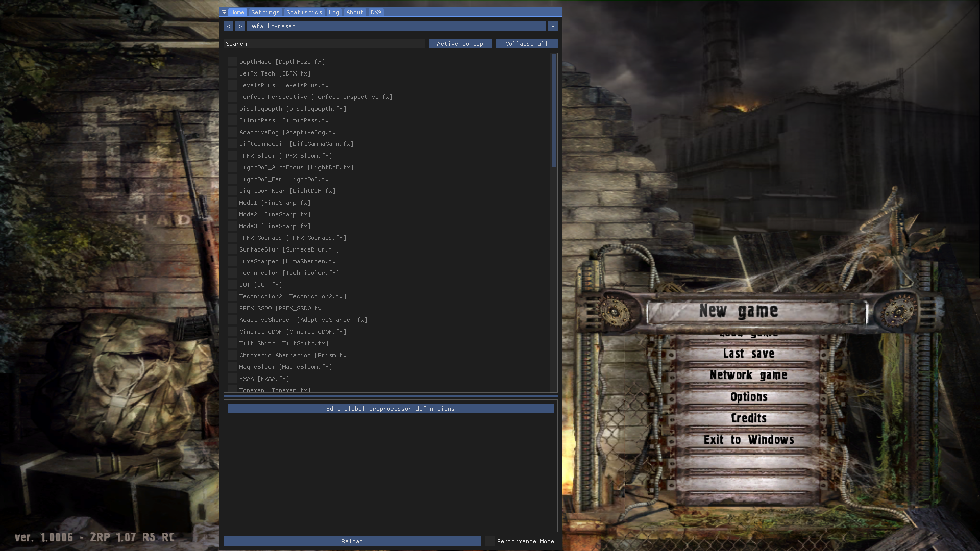This screenshot has height=551, width=980.
Task: Enable PPFX SSDO checkbox
Action: [232, 308]
